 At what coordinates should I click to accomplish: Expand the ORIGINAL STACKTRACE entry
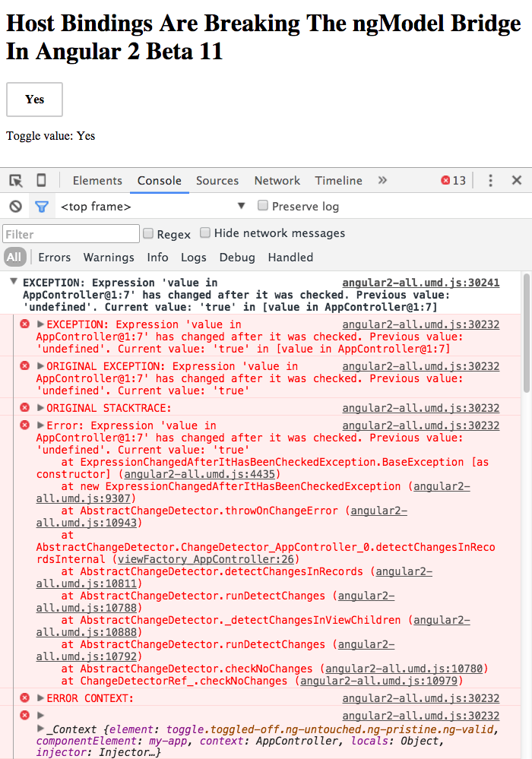(41, 407)
